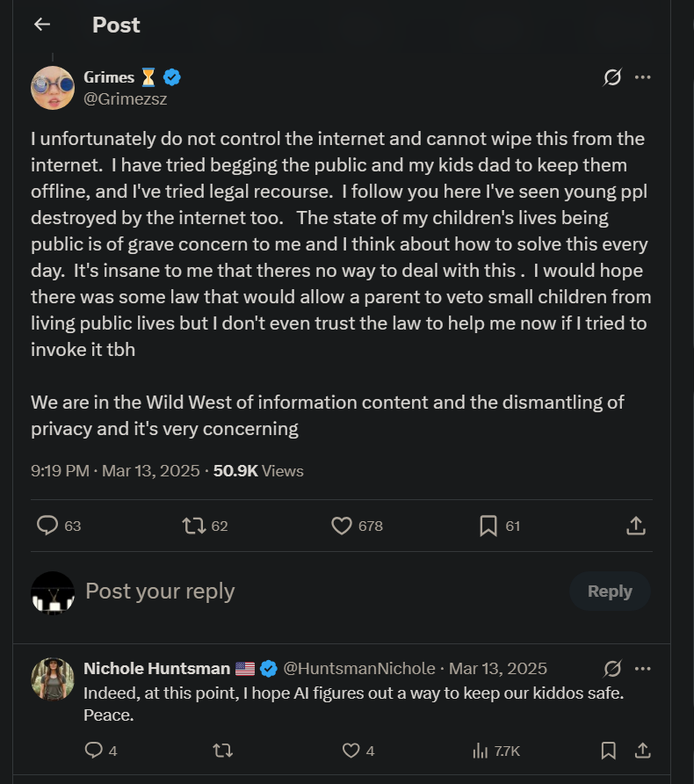
Task: Share Nichole Huntsman's reply
Action: (642, 751)
